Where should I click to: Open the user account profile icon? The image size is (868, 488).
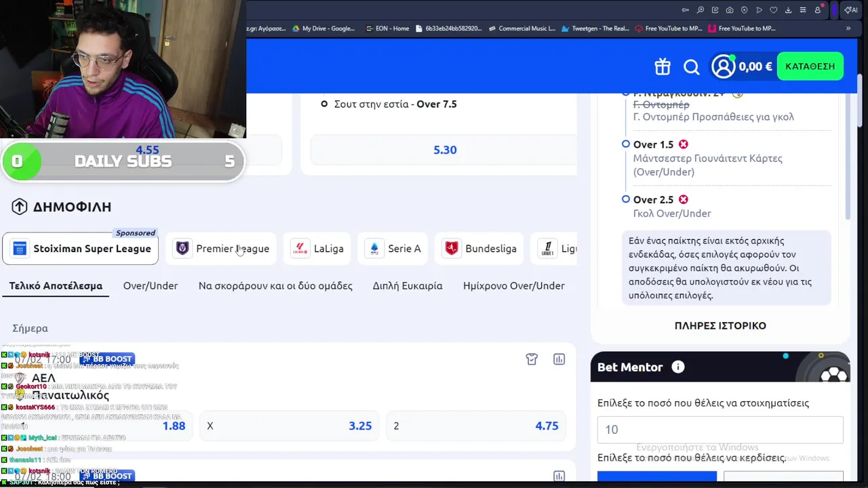[x=723, y=66]
